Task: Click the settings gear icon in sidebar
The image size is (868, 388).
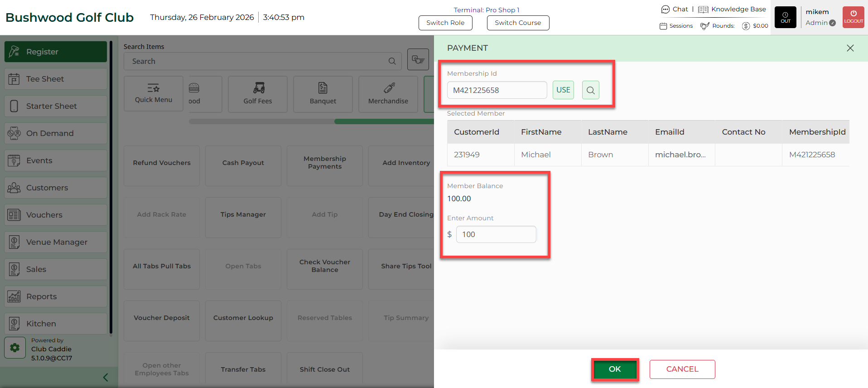Action: pos(15,348)
